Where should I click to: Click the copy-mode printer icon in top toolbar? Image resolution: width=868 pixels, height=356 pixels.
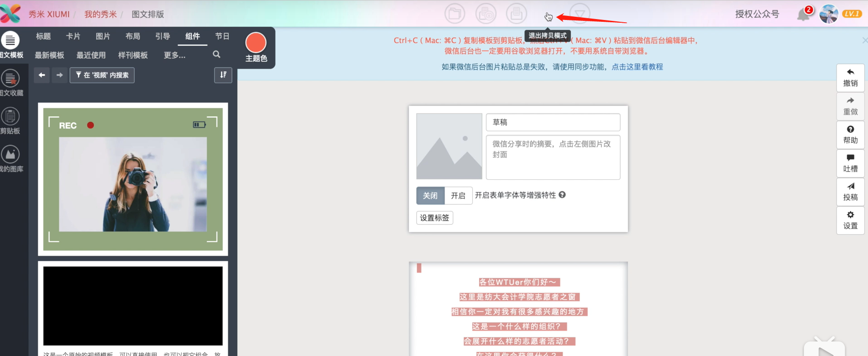click(x=516, y=14)
